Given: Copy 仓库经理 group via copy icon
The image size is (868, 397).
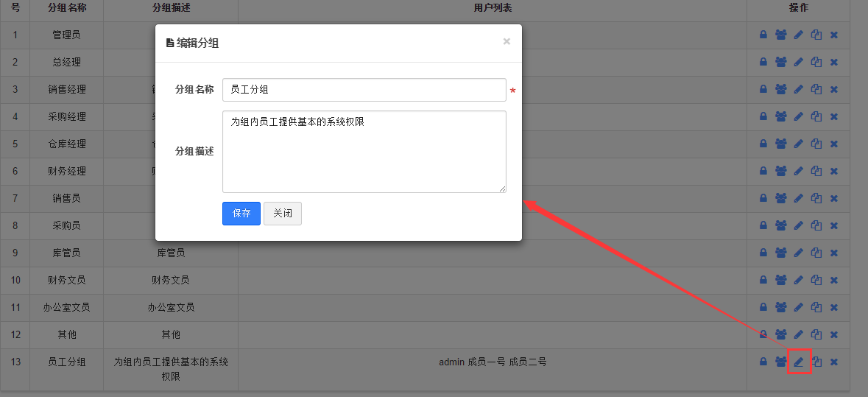Looking at the screenshot, I should click(x=816, y=144).
